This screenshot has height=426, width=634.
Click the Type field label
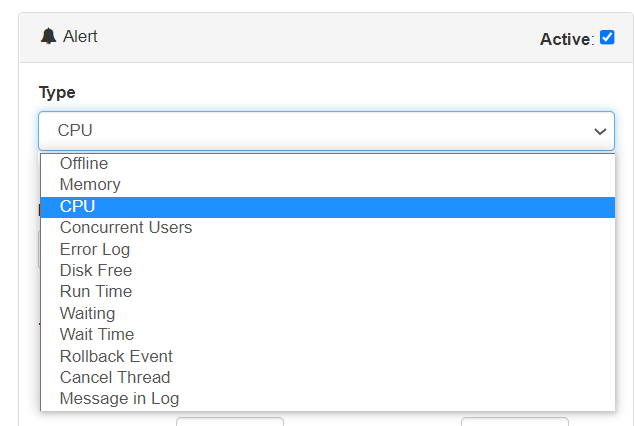click(57, 92)
